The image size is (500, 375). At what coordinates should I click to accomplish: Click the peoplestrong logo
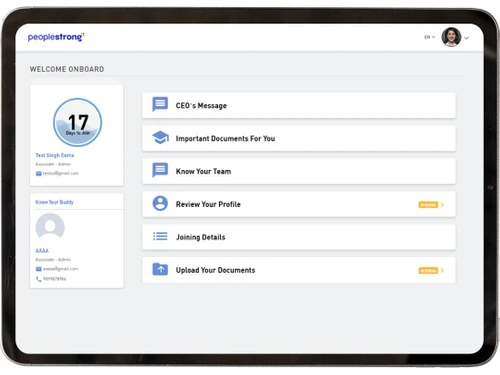pos(56,37)
